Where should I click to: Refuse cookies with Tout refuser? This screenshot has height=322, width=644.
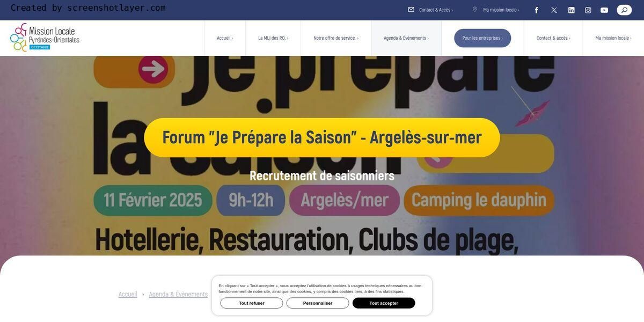[252, 303]
